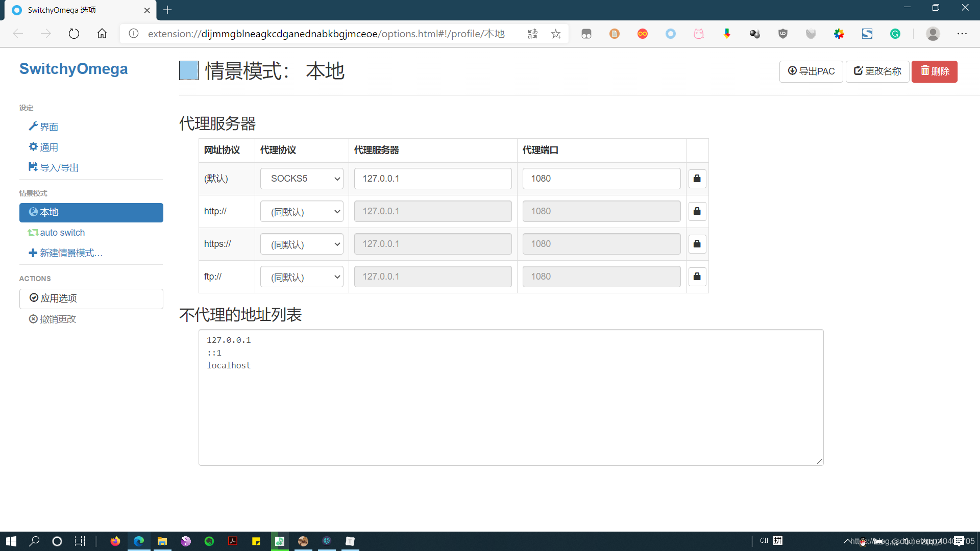
Task: Open the 界面 settings page
Action: click(44, 127)
